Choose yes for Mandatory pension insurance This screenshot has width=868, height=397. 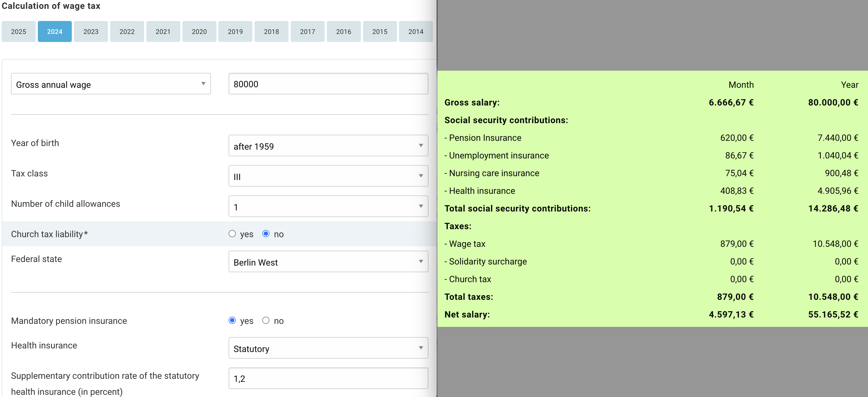(x=232, y=321)
